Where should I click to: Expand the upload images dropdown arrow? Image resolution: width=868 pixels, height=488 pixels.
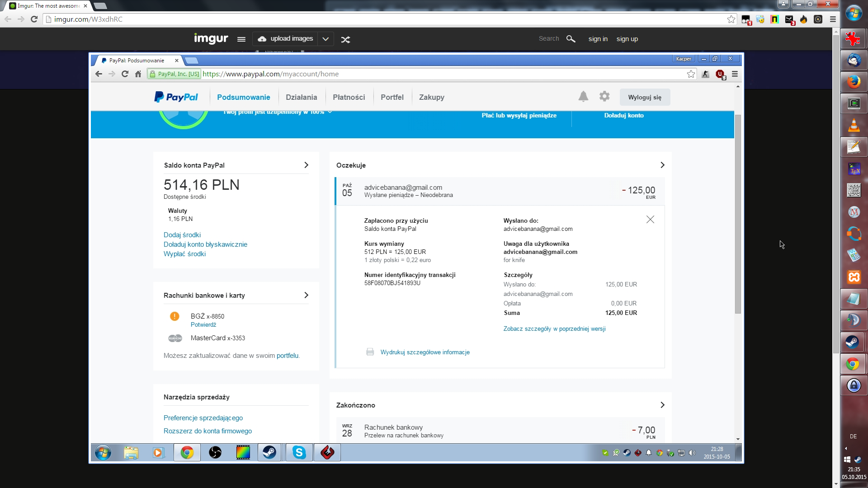coord(325,39)
